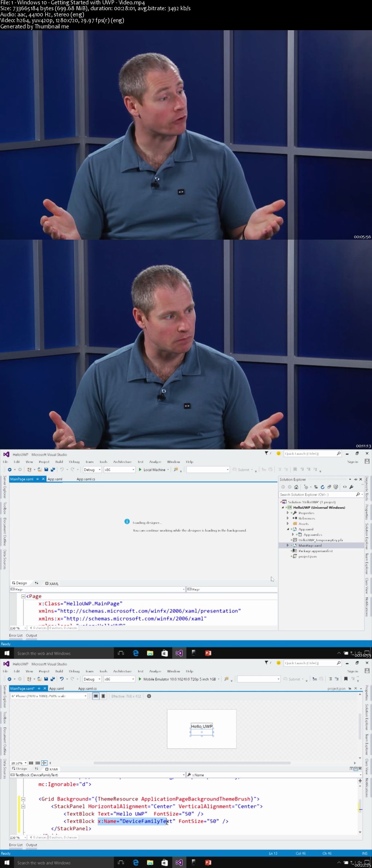
Task: Toggle snap to snaplines in designer
Action: [44, 763]
